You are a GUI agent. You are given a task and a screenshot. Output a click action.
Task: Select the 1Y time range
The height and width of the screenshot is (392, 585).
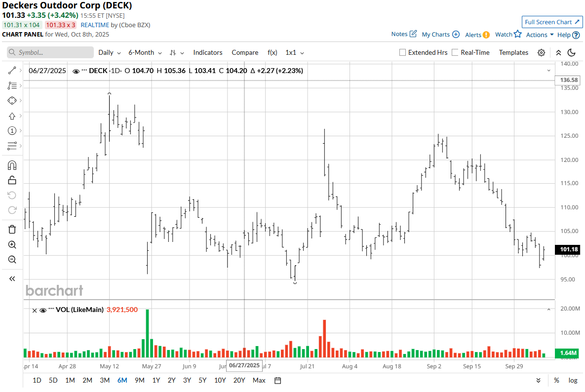tap(156, 381)
